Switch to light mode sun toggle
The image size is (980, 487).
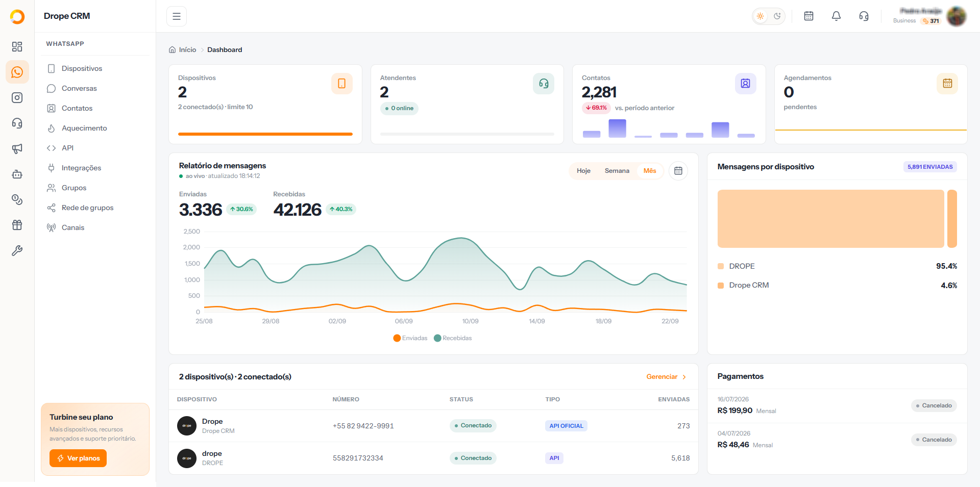pyautogui.click(x=761, y=16)
